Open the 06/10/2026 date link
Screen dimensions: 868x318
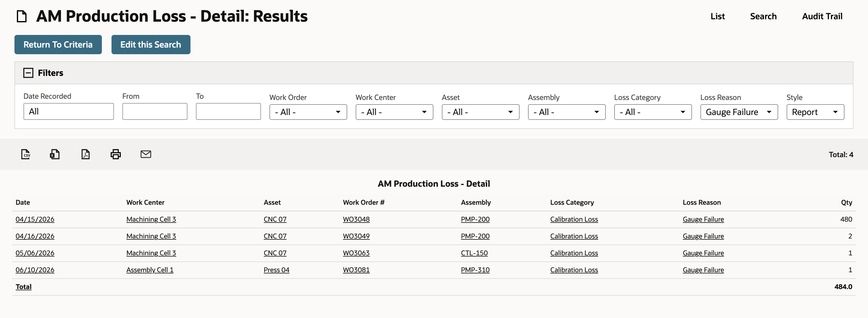click(x=35, y=270)
